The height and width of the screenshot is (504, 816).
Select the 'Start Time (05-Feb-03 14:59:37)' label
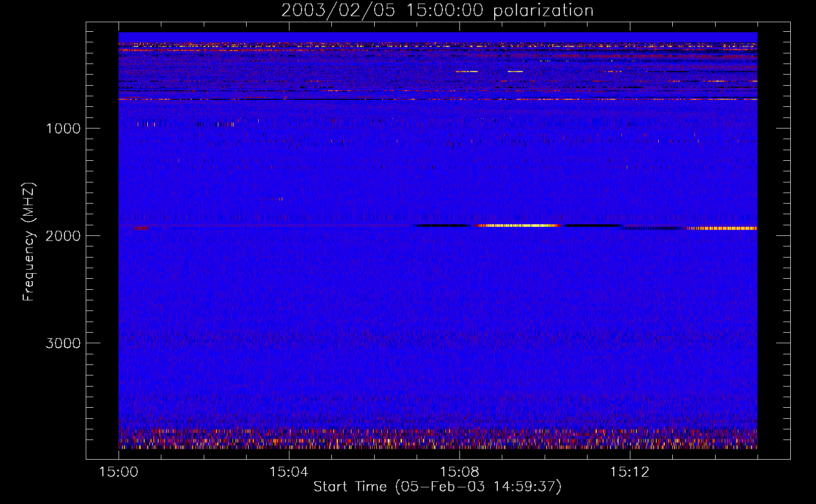(x=437, y=487)
